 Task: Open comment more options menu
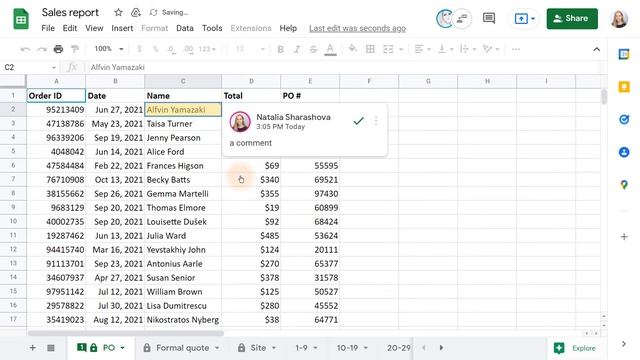click(376, 121)
